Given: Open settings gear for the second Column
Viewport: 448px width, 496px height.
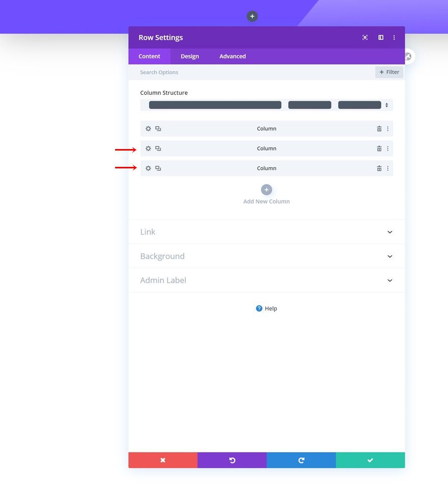Looking at the screenshot, I should coord(148,149).
